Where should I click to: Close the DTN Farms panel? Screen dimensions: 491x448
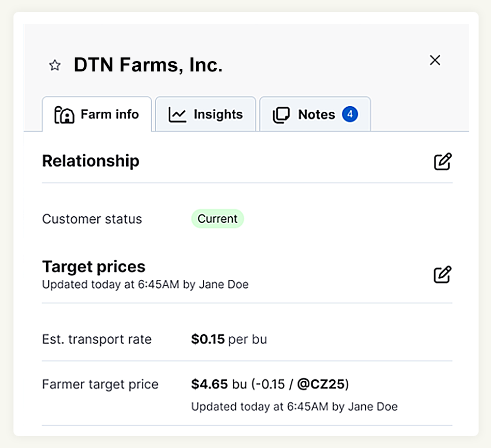click(x=435, y=61)
